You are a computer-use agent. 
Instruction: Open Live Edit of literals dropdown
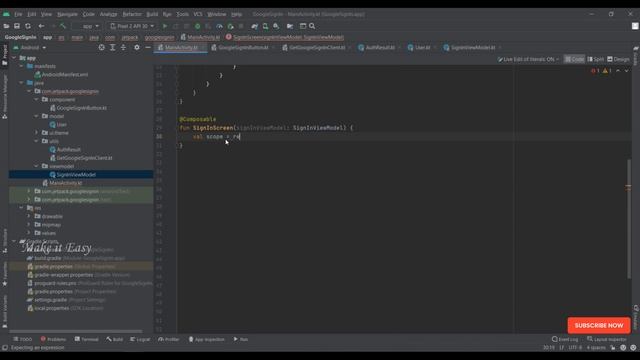coord(528,59)
